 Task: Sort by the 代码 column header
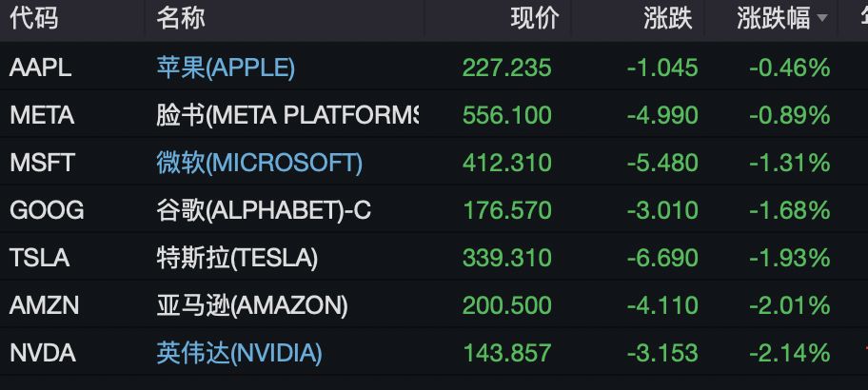click(x=32, y=18)
